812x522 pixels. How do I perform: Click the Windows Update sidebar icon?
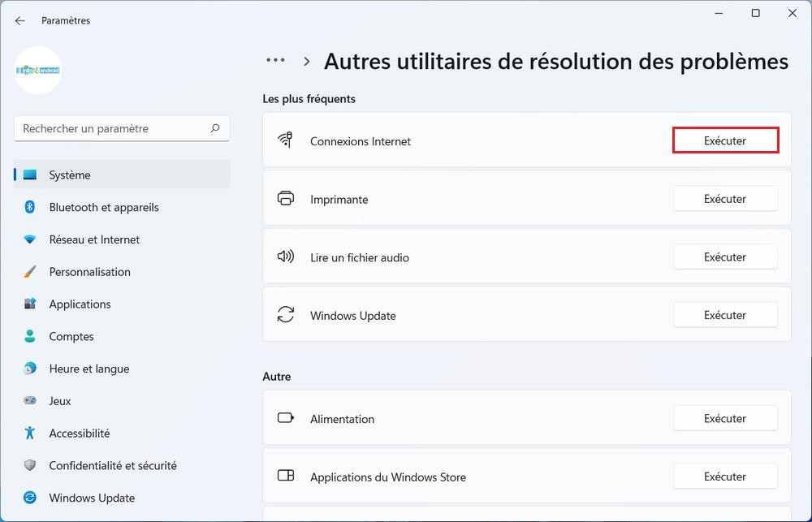pyautogui.click(x=30, y=498)
